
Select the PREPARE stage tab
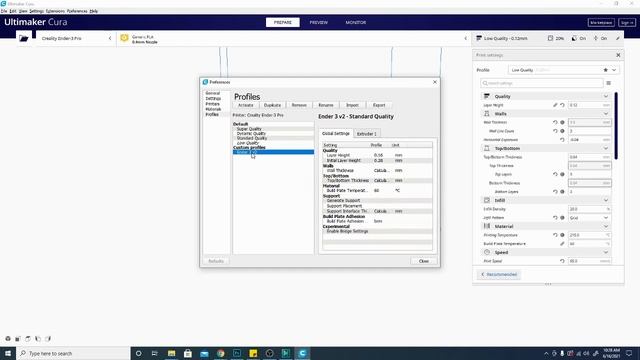click(282, 22)
